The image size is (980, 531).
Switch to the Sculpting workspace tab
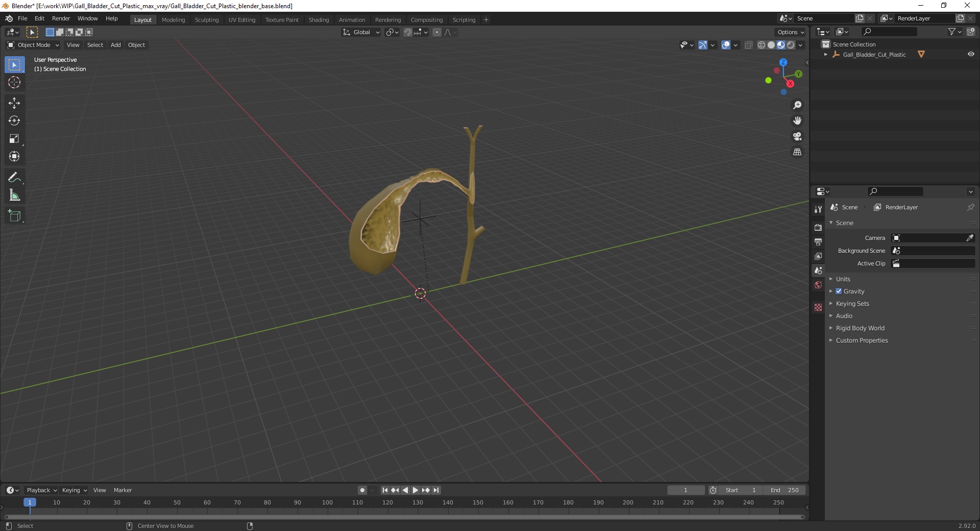click(x=206, y=20)
